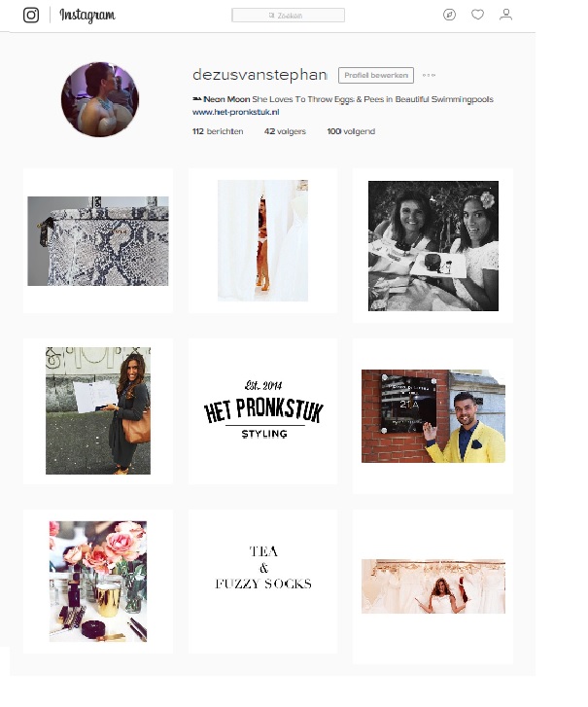Viewport: 588px width, 707px height.
Task: Open the www.het-pronkstuk.nl link
Action: click(x=235, y=112)
